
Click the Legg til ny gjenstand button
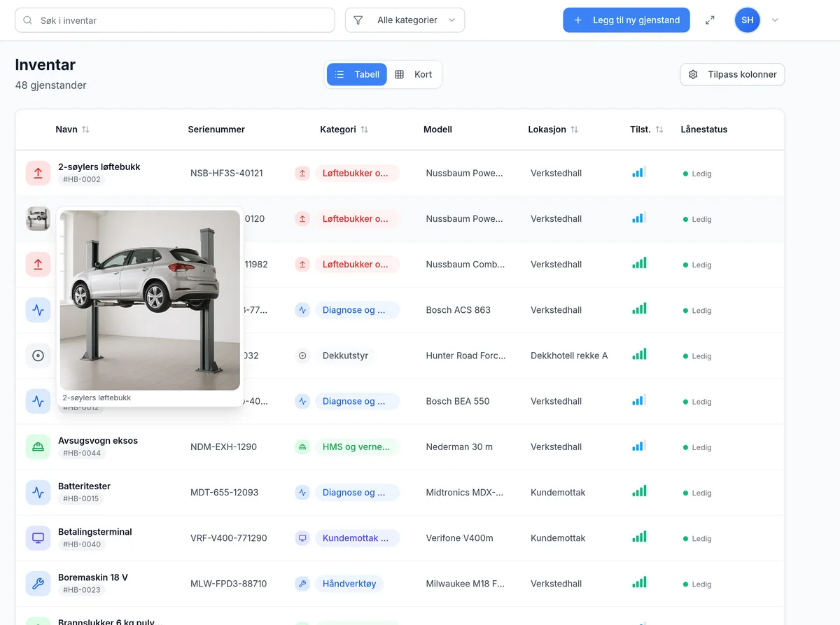[x=626, y=20]
